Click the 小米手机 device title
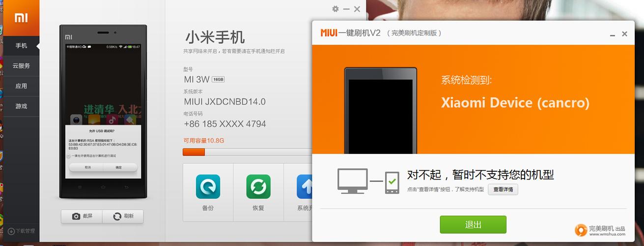644x246 pixels. click(x=215, y=37)
